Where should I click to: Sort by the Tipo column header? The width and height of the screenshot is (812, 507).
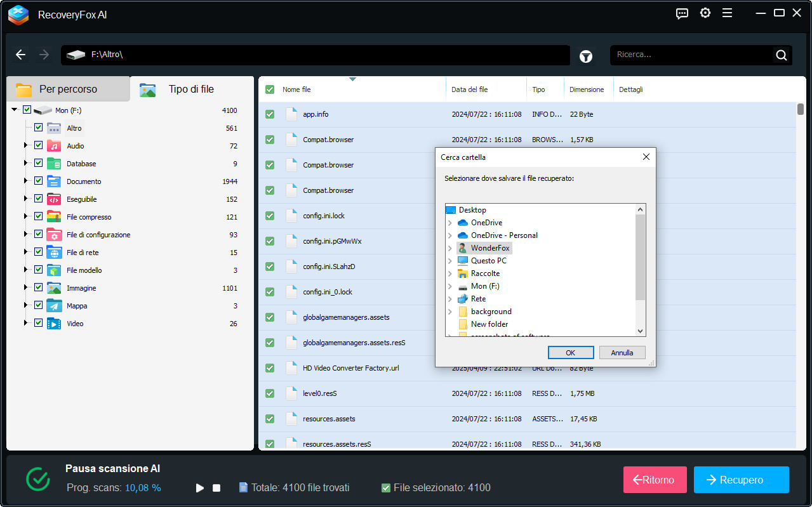538,89
